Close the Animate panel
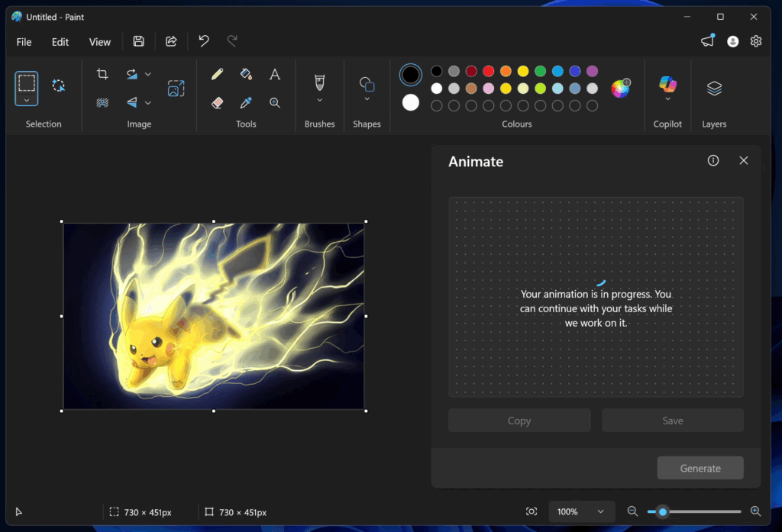Screen dimensions: 782x532 coord(744,160)
